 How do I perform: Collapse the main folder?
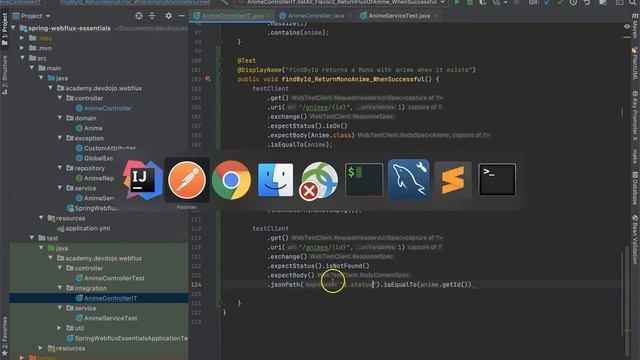[x=32, y=68]
